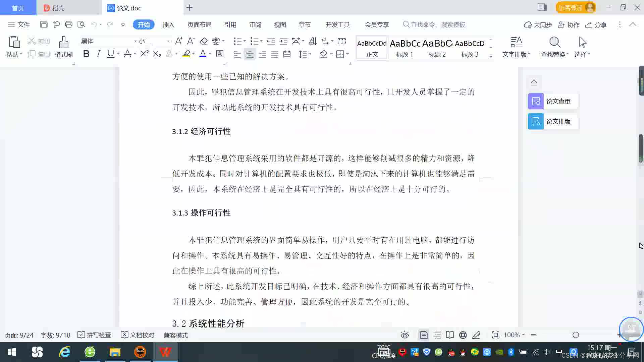This screenshot has height=362, width=644.
Task: Toggle bold formatting
Action: pos(86,54)
